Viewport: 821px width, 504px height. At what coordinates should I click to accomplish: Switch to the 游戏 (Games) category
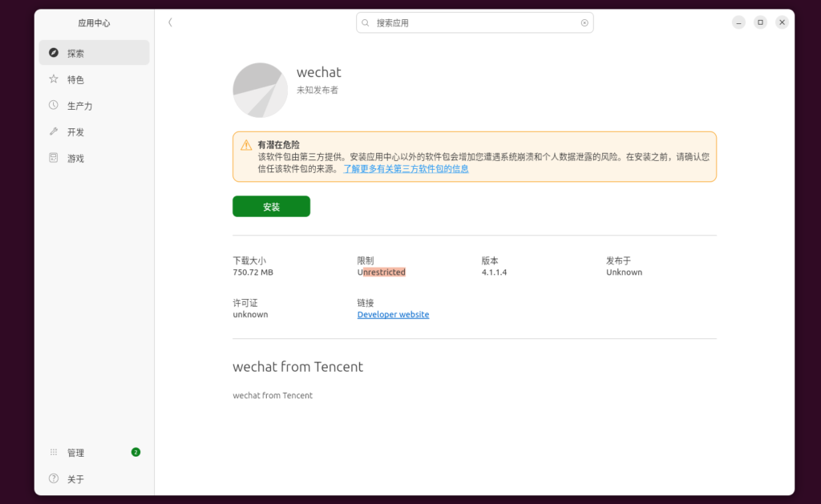tap(95, 158)
